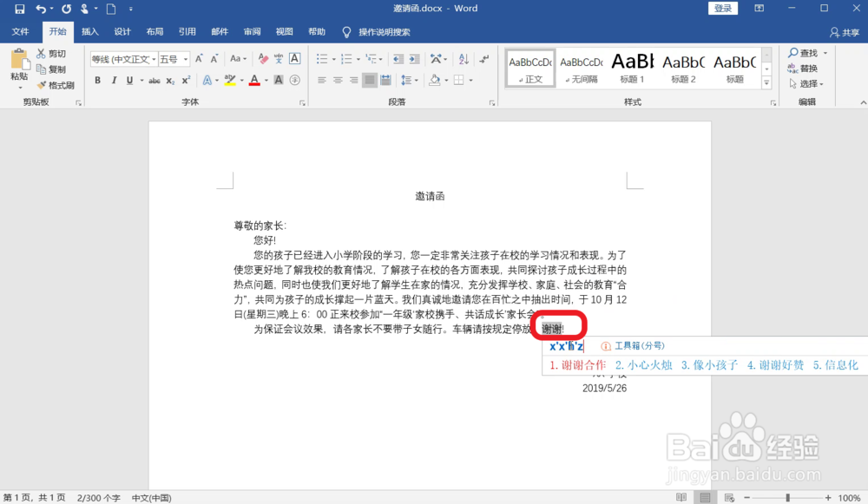Expand the numbering list dropdown

tap(358, 59)
